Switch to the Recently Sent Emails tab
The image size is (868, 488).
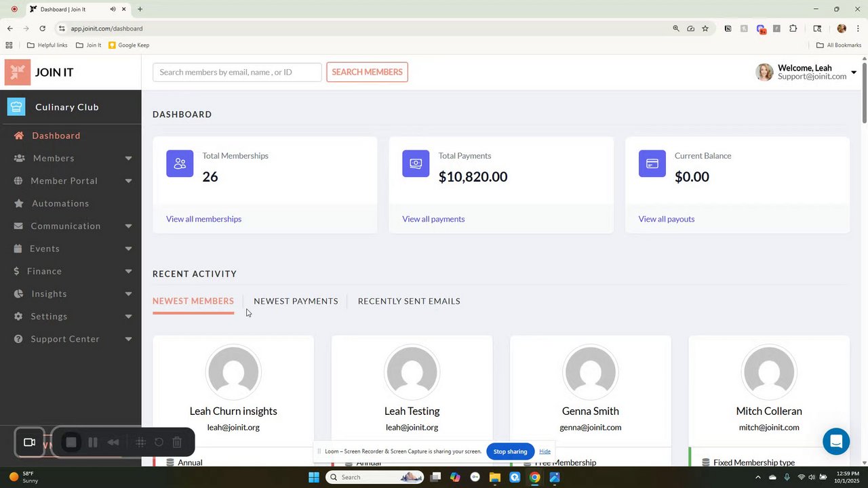point(409,301)
